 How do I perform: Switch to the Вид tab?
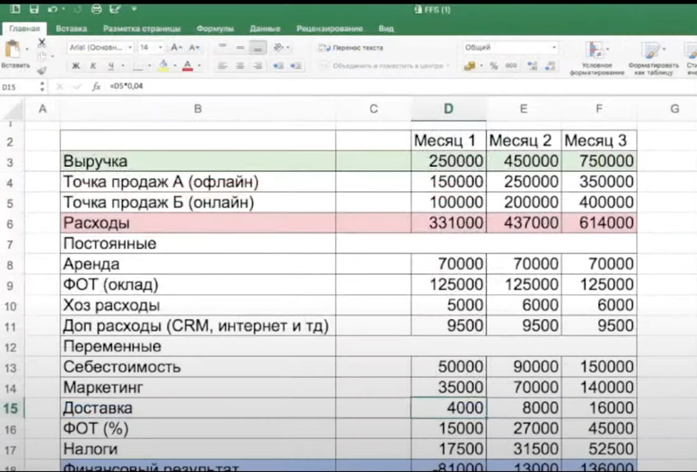coord(386,28)
